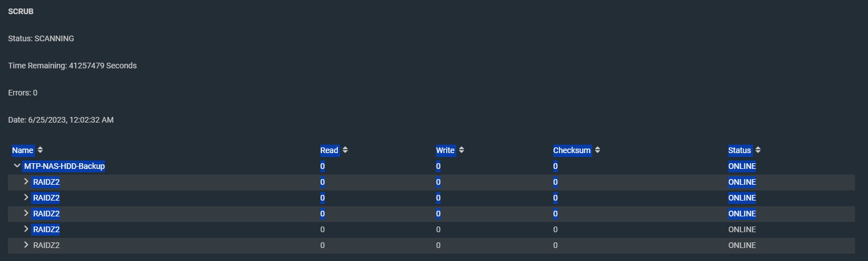The width and height of the screenshot is (868, 261).
Task: Click the Name column header text
Action: [x=23, y=150]
